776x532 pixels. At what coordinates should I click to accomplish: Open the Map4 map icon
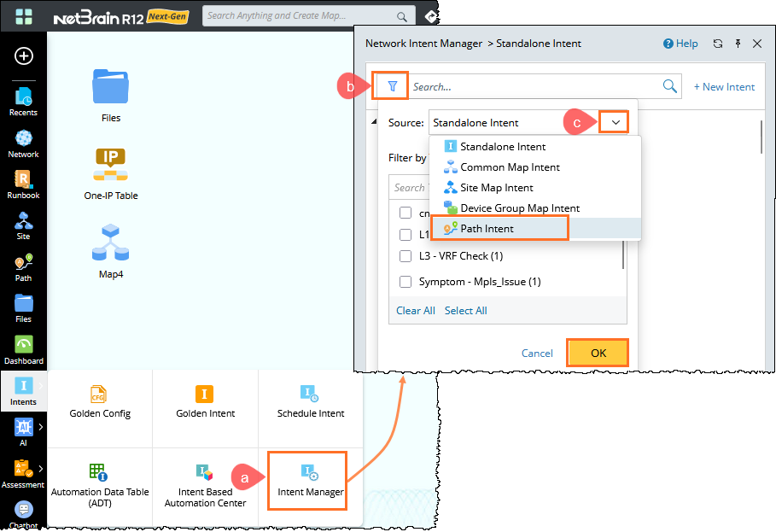(110, 252)
